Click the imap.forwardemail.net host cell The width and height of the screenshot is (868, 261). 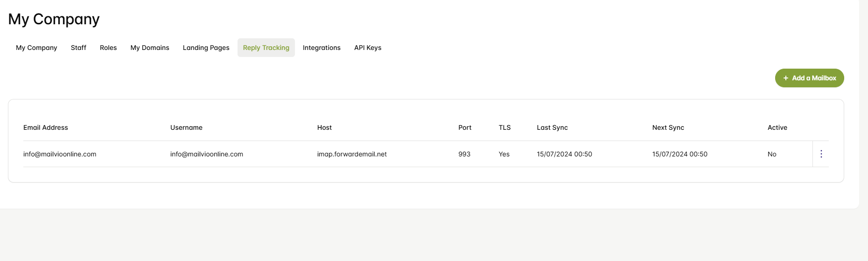point(352,154)
